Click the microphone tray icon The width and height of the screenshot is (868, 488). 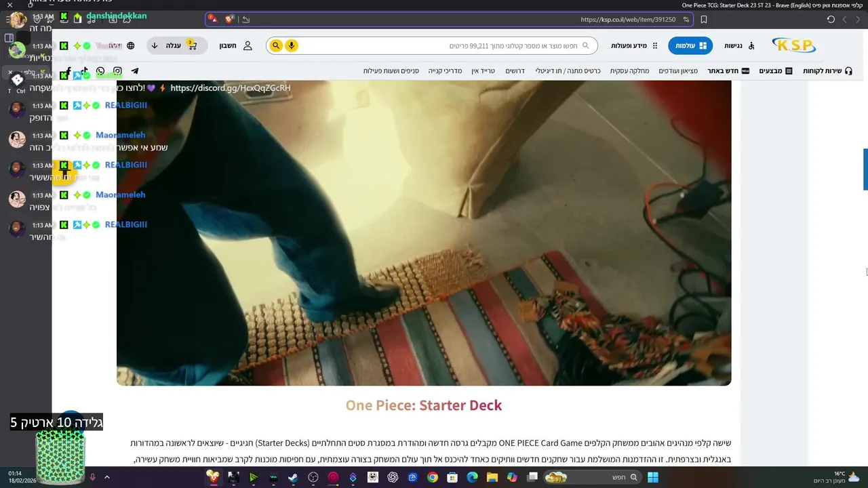[x=93, y=477]
